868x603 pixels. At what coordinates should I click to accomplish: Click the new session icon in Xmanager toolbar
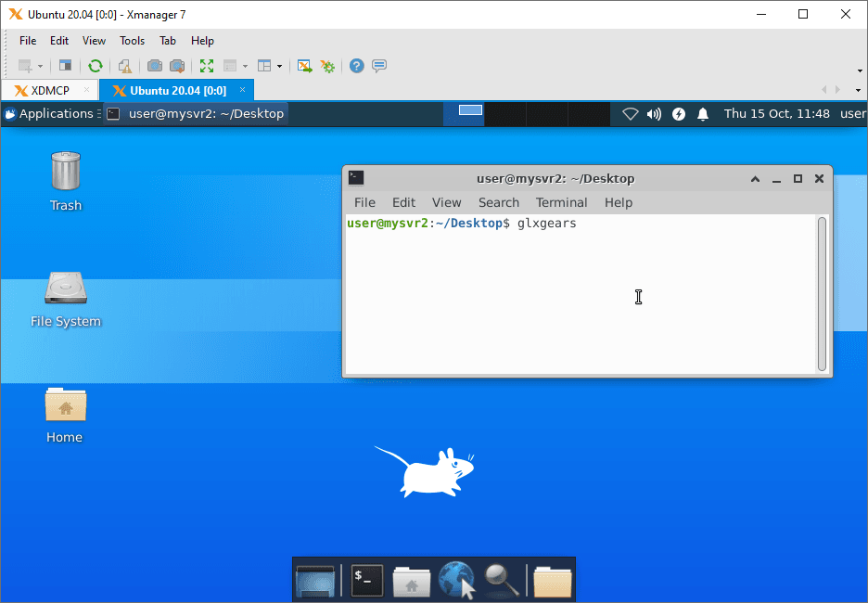click(x=25, y=66)
